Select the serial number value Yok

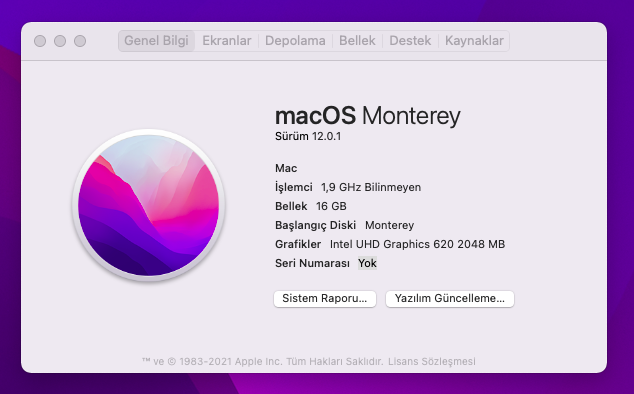point(367,263)
